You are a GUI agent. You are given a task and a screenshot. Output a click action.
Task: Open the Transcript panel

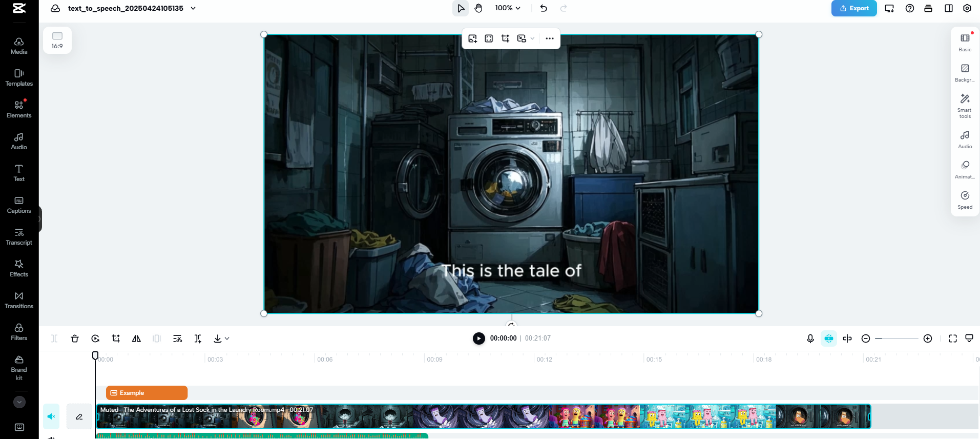(19, 236)
